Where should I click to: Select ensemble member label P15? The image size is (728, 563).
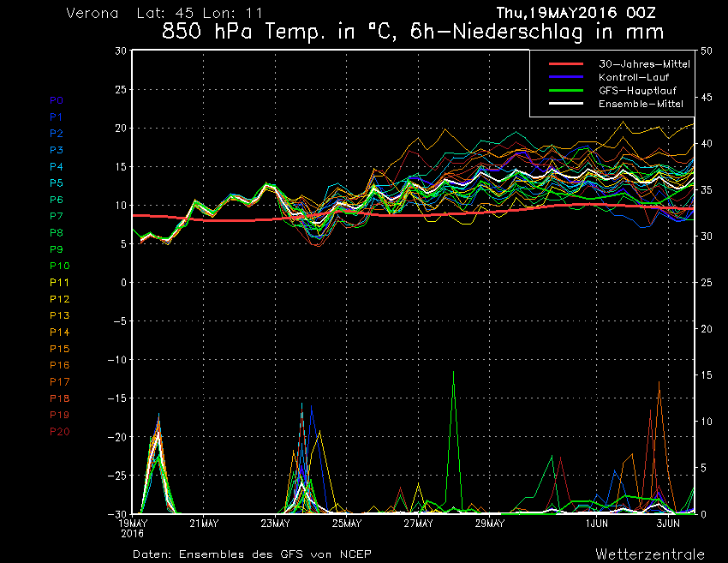(x=59, y=349)
